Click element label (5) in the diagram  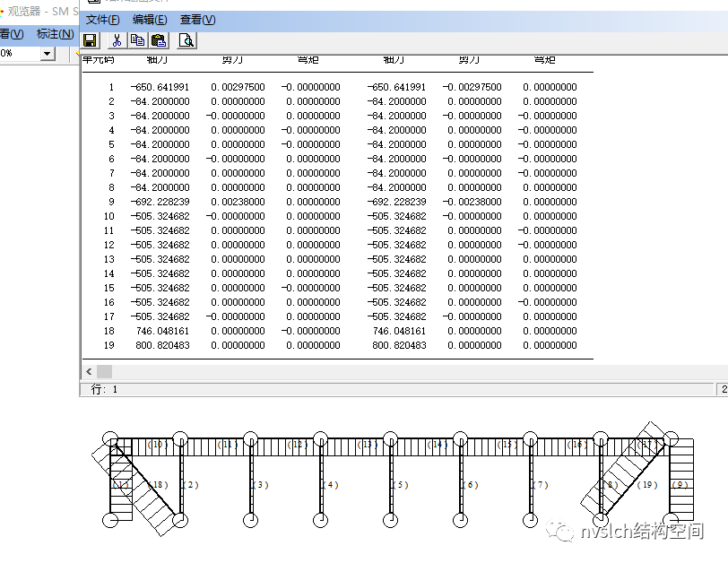tap(401, 485)
